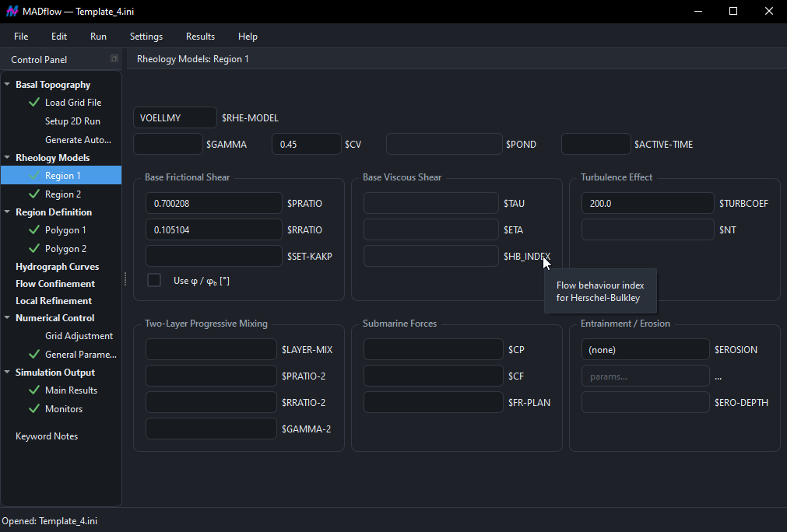This screenshot has height=532, width=787.
Task: Collapse the Numerical Control tree section
Action: 7,318
